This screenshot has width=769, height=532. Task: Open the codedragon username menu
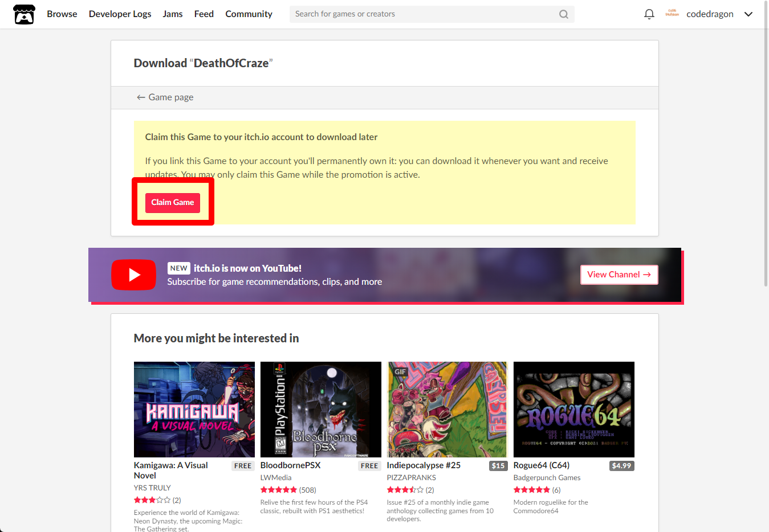pyautogui.click(x=710, y=14)
